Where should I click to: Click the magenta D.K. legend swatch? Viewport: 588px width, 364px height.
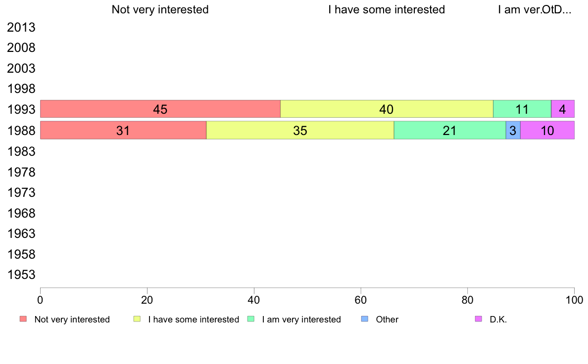pyautogui.click(x=479, y=319)
